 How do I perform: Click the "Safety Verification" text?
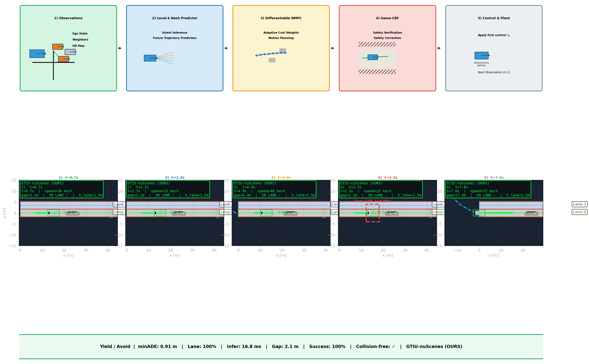click(x=387, y=33)
